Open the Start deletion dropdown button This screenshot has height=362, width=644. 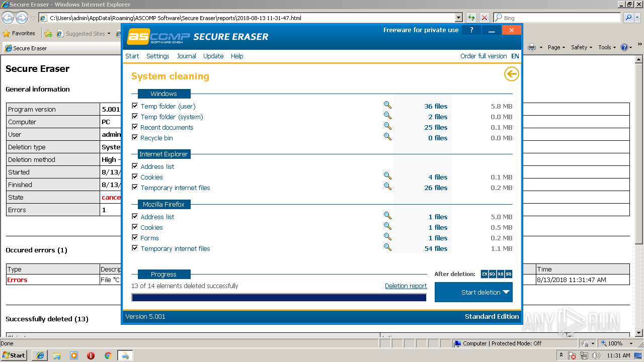473,292
